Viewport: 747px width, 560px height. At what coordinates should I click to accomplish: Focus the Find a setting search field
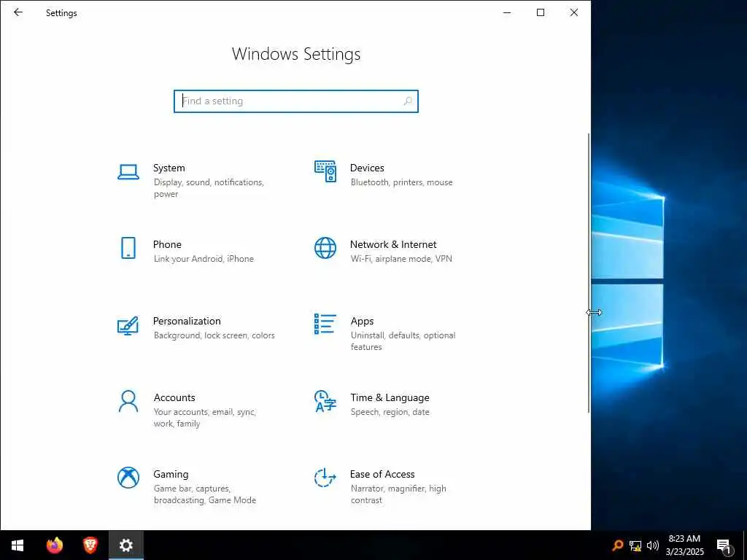coord(296,101)
